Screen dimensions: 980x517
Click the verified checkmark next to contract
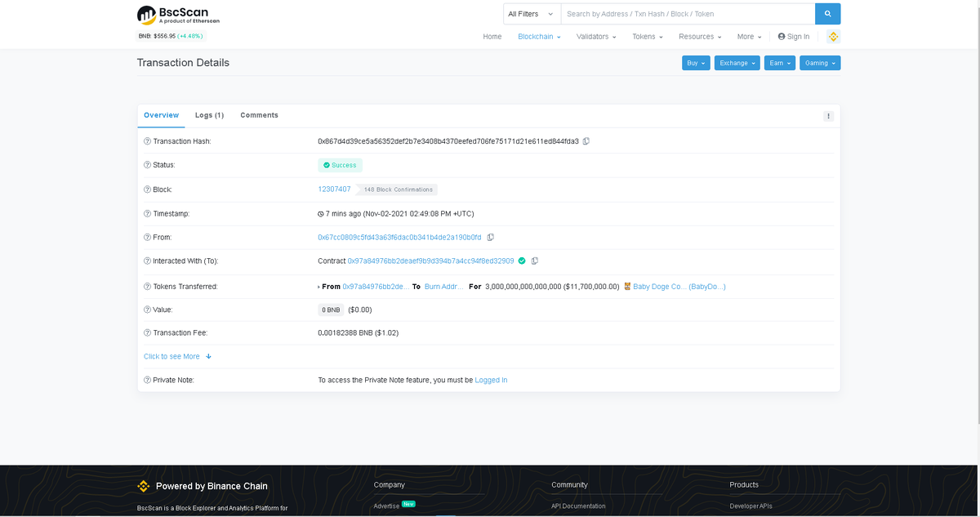522,261
